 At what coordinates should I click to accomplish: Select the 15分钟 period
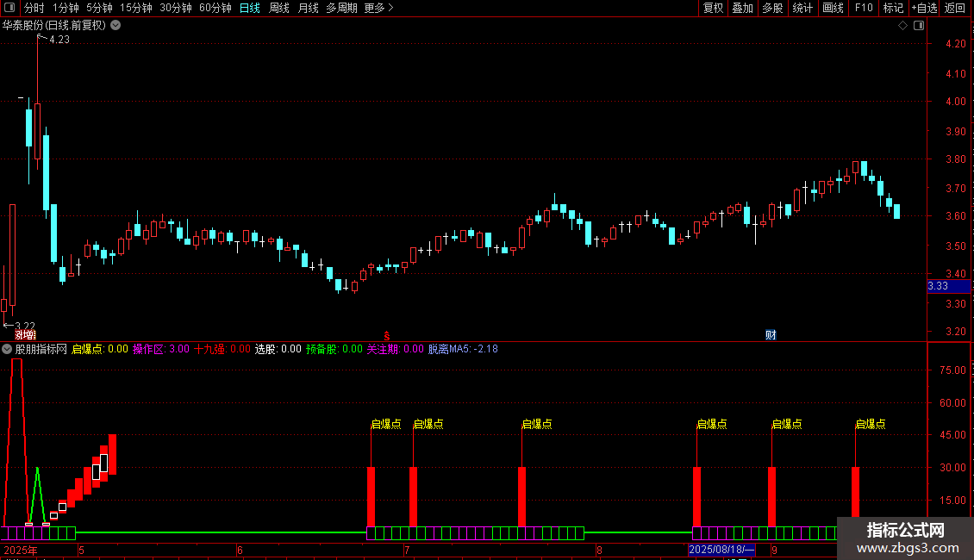[135, 8]
